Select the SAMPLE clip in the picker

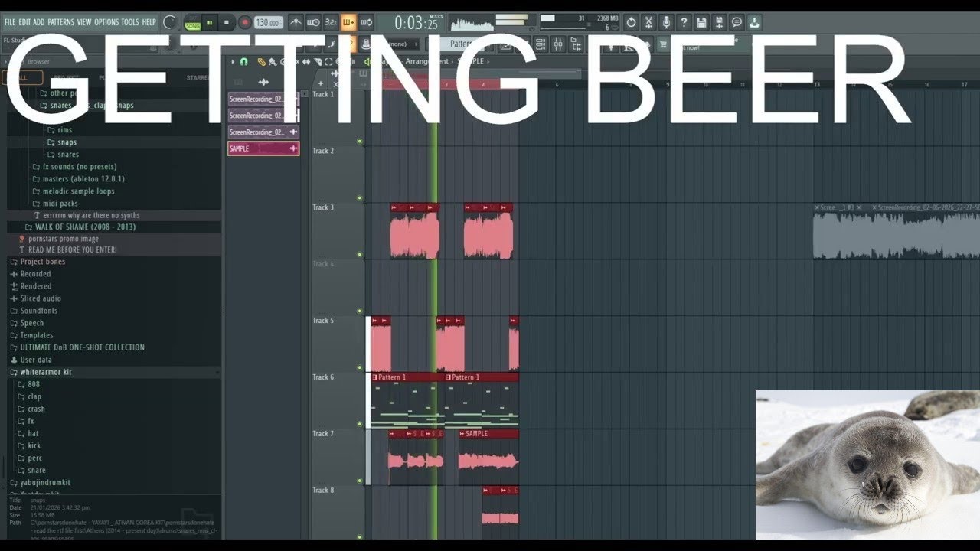pos(263,148)
